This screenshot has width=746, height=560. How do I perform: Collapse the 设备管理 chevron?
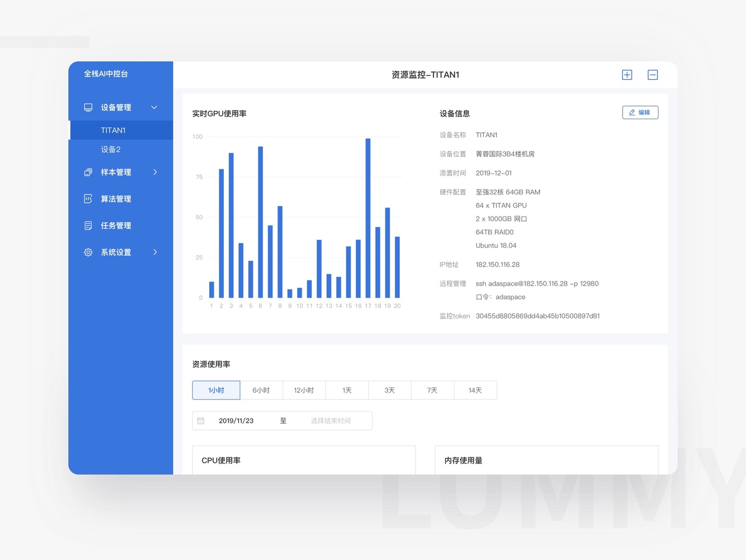coord(154,108)
